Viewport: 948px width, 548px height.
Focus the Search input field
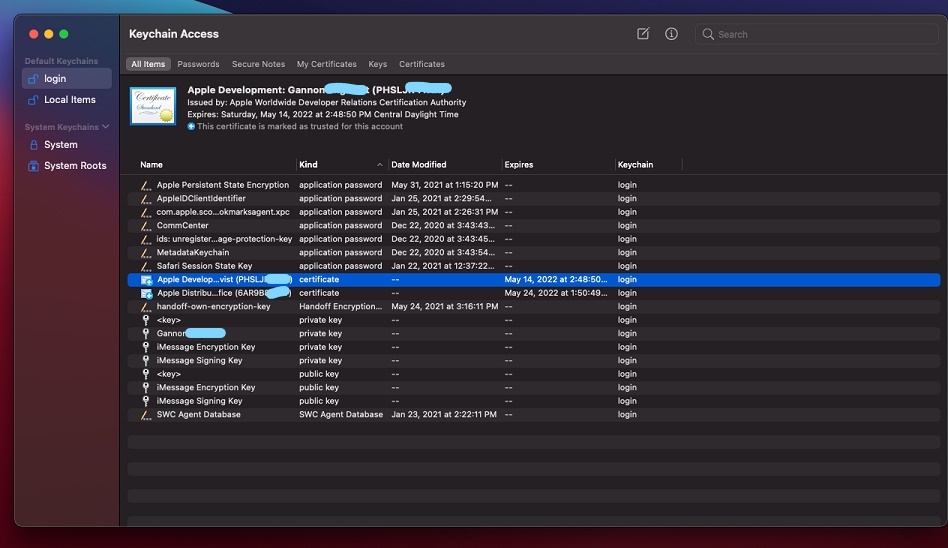[x=816, y=34]
